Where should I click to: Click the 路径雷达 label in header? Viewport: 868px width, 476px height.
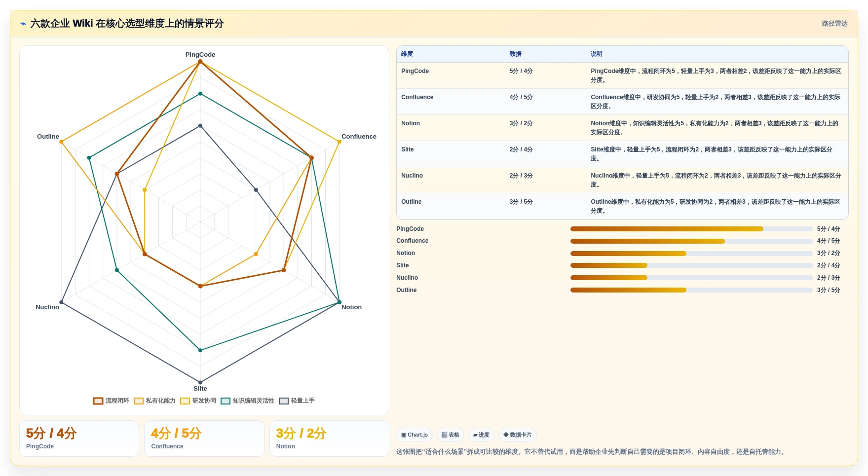pyautogui.click(x=834, y=24)
